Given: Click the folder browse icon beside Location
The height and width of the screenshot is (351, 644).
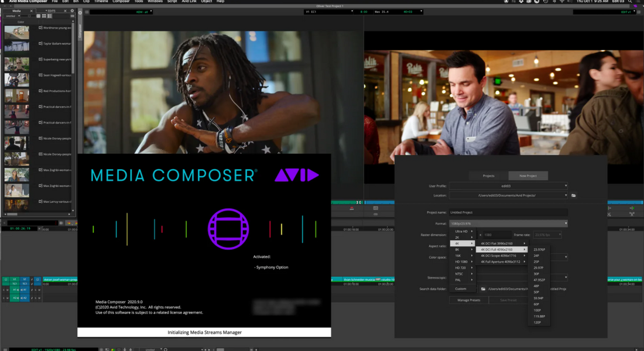Looking at the screenshot, I should pyautogui.click(x=573, y=195).
